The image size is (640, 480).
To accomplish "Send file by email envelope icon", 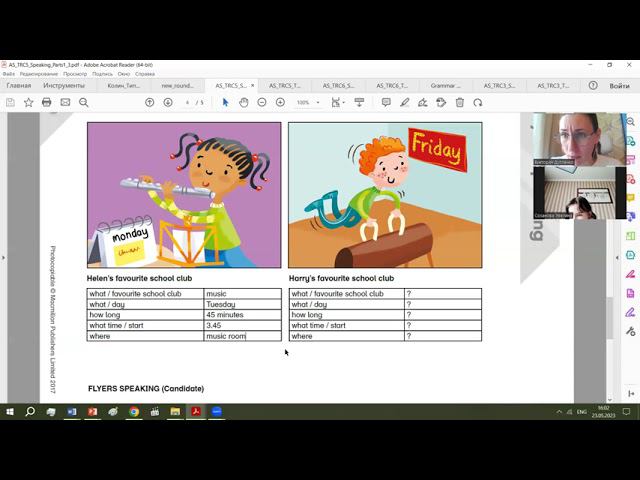I will pyautogui.click(x=65, y=102).
